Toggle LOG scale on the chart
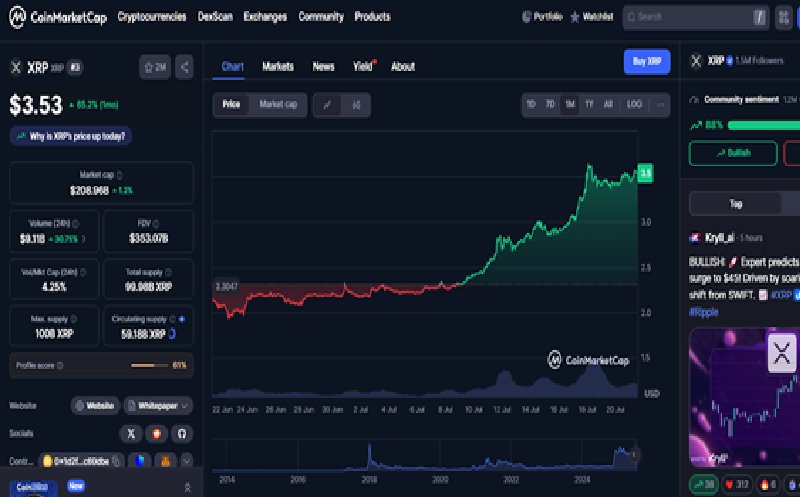800x497 pixels. [634, 104]
